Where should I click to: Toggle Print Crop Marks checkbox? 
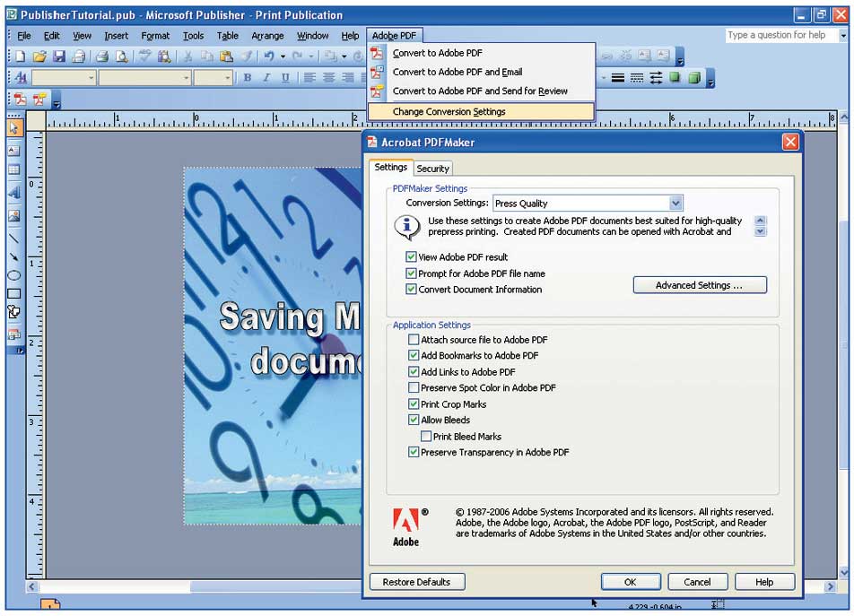point(414,403)
